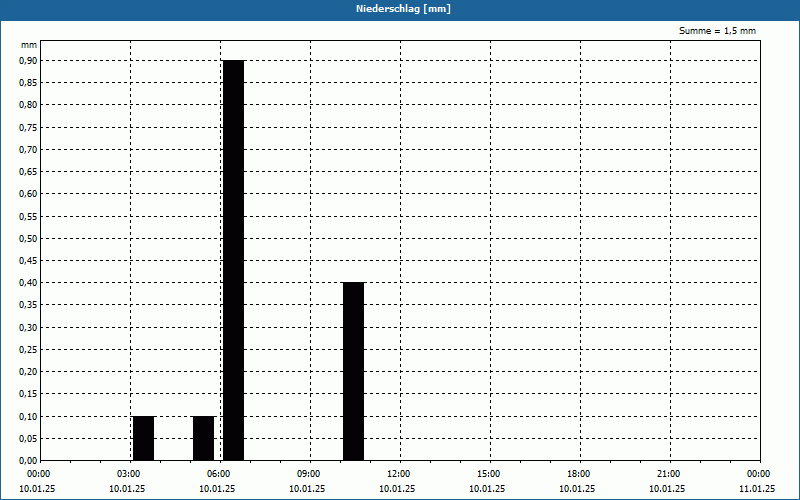Click the 09:00 time axis label
The width and height of the screenshot is (800, 500).
pyautogui.click(x=311, y=474)
